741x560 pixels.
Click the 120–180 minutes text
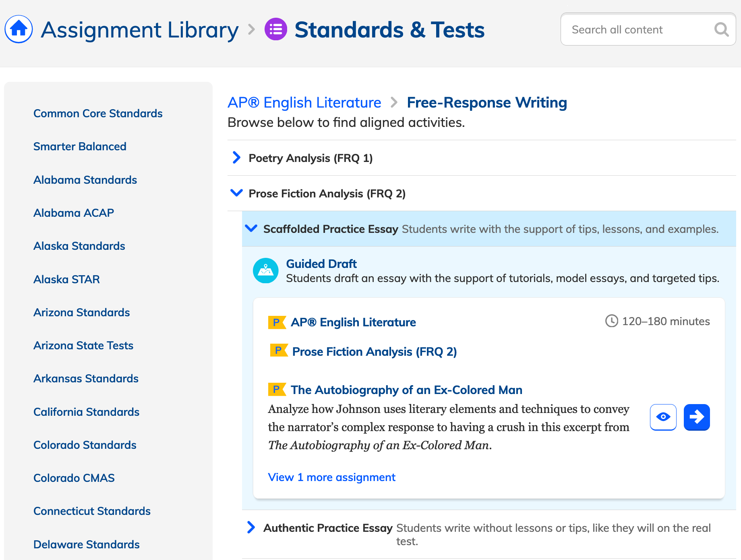pos(666,321)
